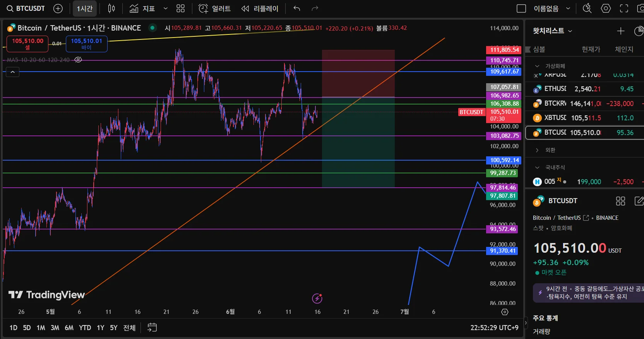
Task: Redo the chart action
Action: 315,9
